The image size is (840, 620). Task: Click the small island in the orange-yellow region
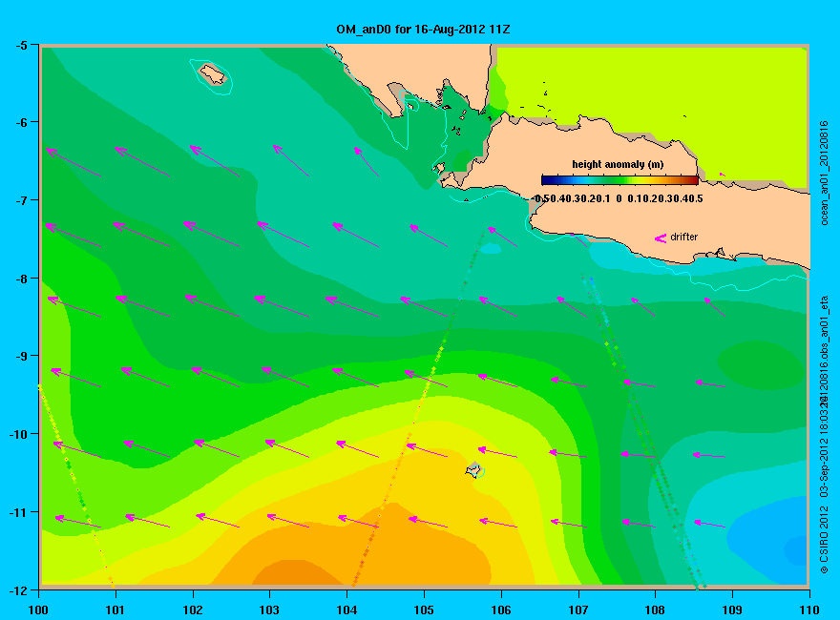(x=473, y=470)
